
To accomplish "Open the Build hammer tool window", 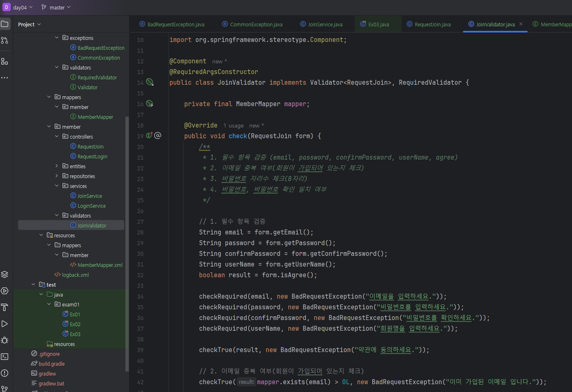I will [5, 307].
